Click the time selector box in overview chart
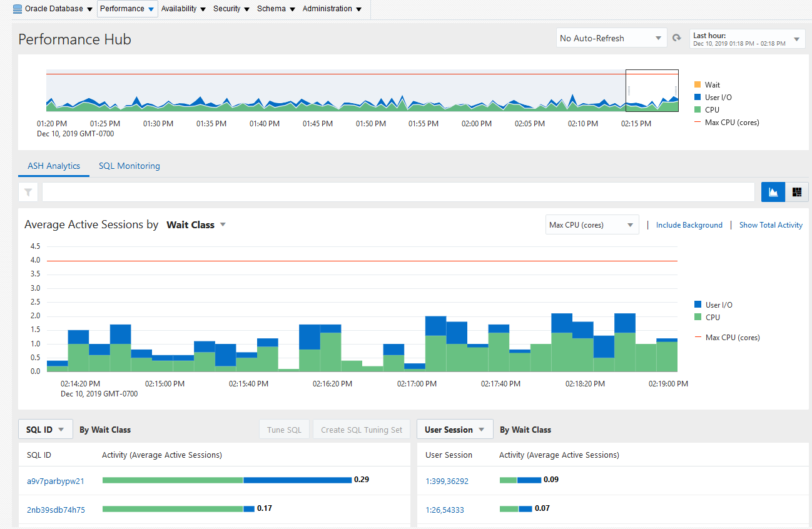Screen dimensions: 812x529 (652, 91)
